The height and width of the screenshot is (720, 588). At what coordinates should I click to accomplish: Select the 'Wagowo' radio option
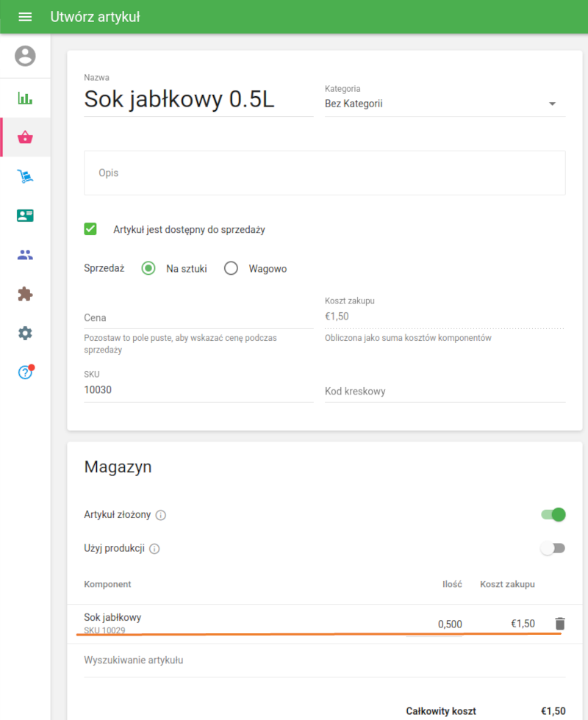(x=232, y=269)
